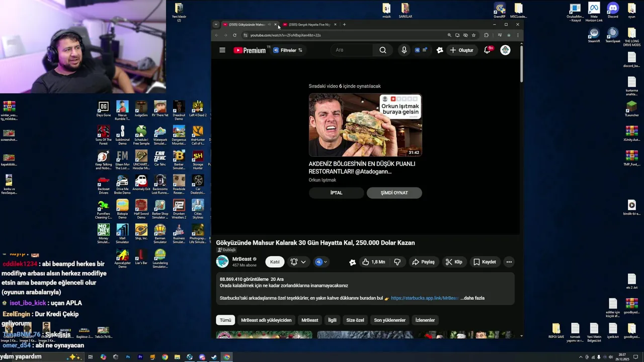
Task: Open File Explorer from the taskbar
Action: 177,357
